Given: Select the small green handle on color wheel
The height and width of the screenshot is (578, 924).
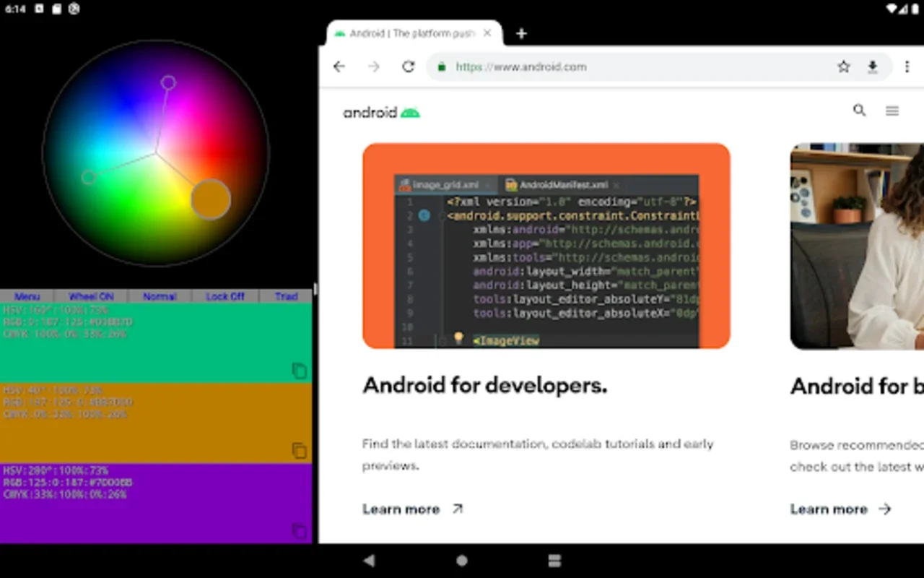Looking at the screenshot, I should point(88,177).
